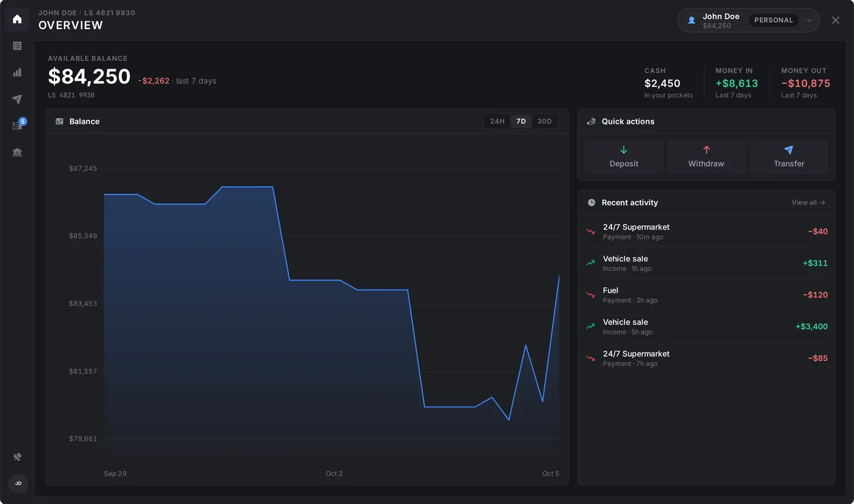This screenshot has width=854, height=504.
Task: Close the banking window with X
Action: point(836,20)
